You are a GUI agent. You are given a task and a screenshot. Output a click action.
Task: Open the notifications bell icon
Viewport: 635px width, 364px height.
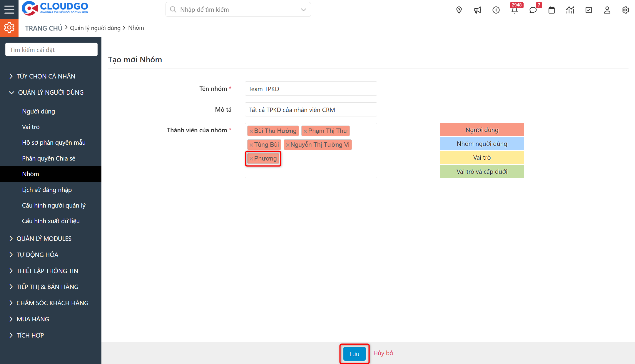click(x=514, y=10)
